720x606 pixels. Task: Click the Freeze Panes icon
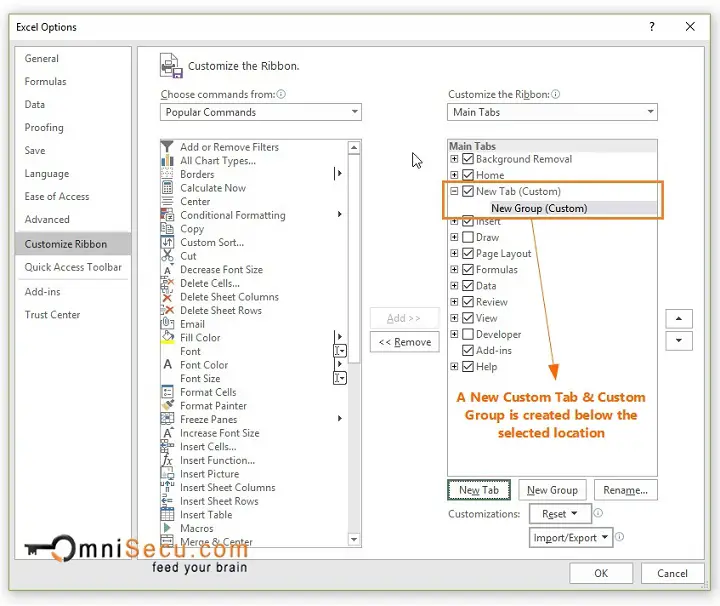167,419
